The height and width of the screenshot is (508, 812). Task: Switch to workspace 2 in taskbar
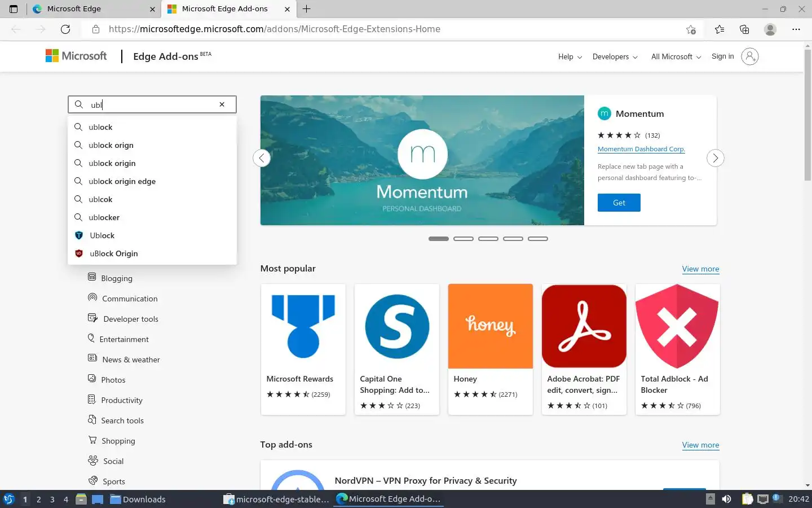(x=38, y=499)
